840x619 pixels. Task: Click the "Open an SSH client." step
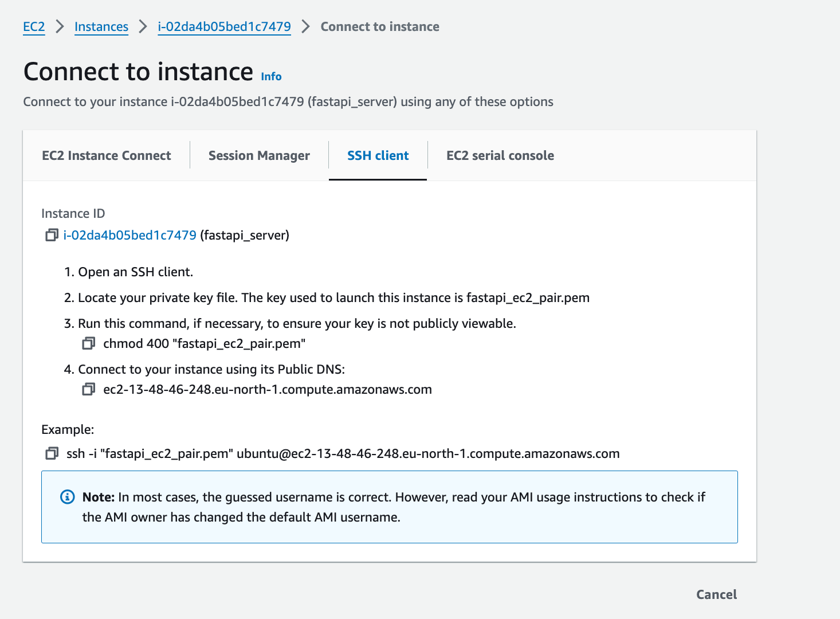[x=129, y=272]
